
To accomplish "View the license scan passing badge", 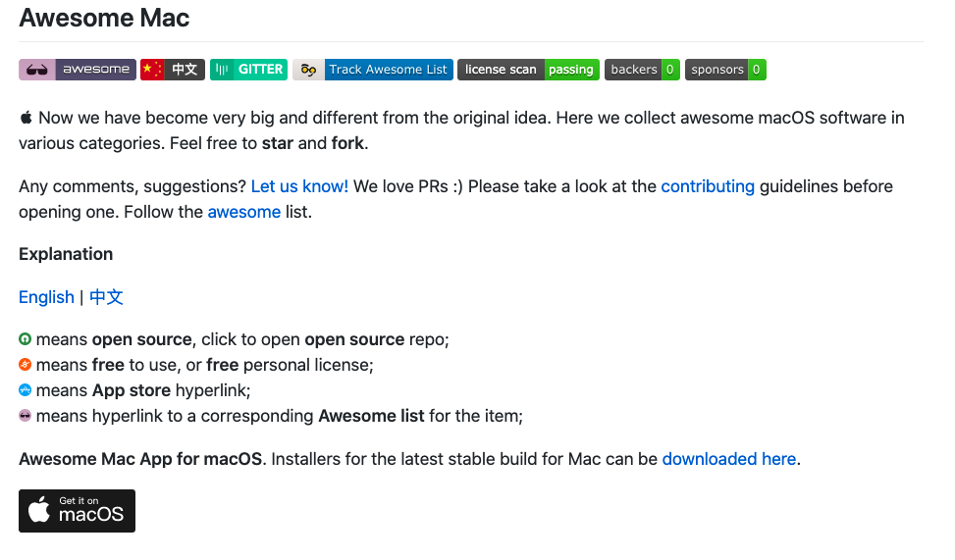I will click(x=529, y=70).
